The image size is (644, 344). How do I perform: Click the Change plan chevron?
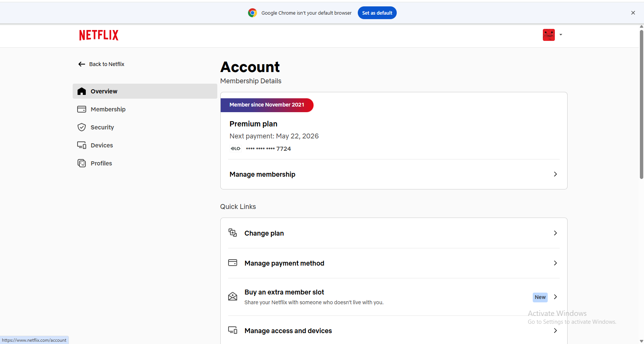click(555, 233)
